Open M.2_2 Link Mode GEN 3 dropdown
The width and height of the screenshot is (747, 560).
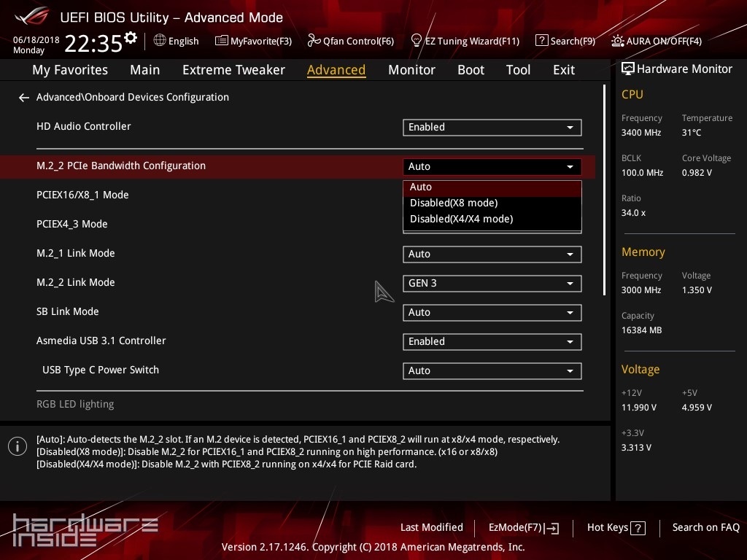[492, 284]
